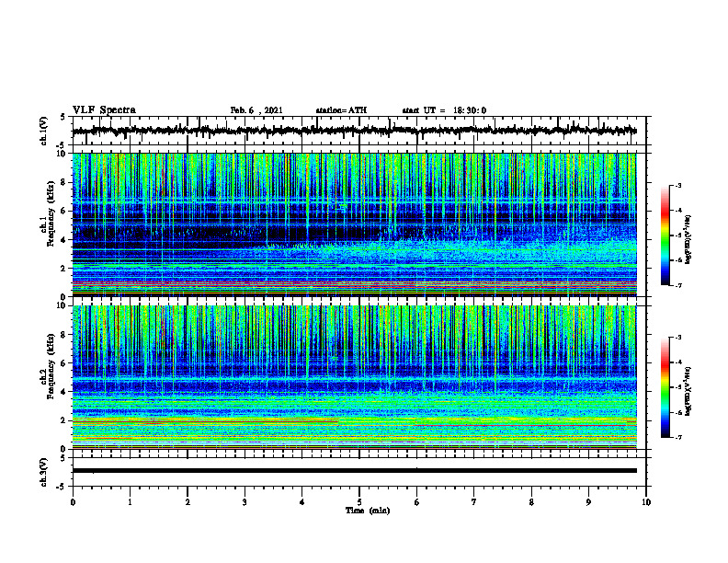Select the ch.1 spectrogram colorbar
This screenshot has height=563, width=728.
tap(665, 236)
